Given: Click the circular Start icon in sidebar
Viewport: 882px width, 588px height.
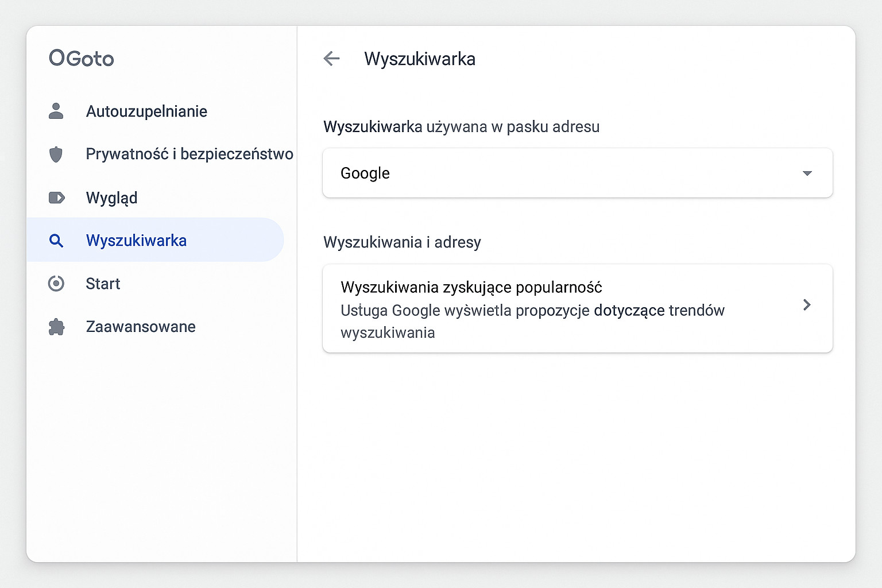Looking at the screenshot, I should (x=56, y=284).
